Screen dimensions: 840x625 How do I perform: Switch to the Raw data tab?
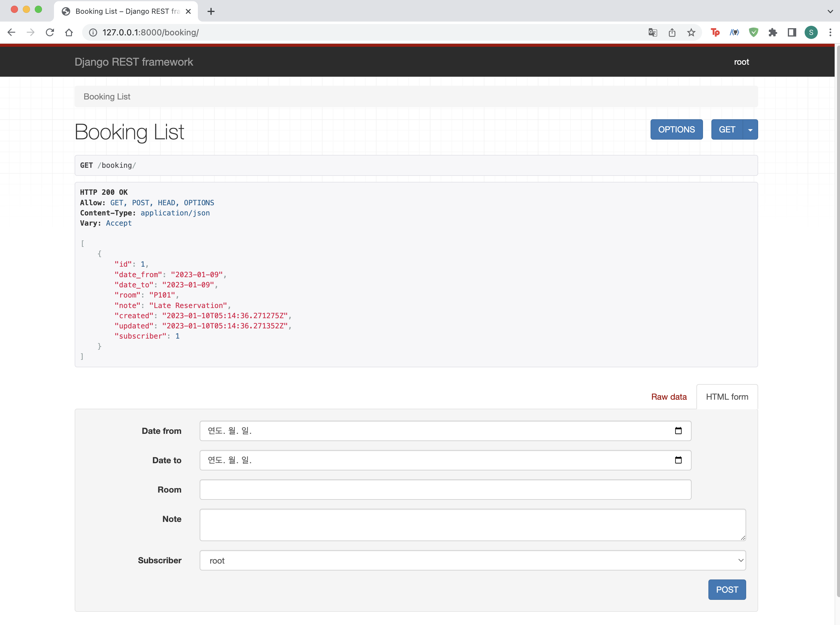point(669,397)
